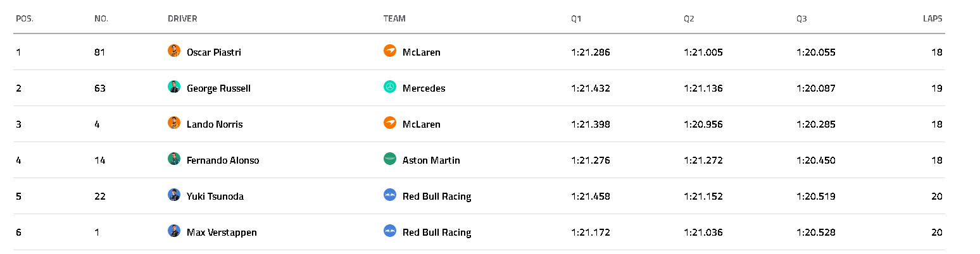Click the Q3 column header
This screenshot has height=254, width=980.
(x=801, y=19)
